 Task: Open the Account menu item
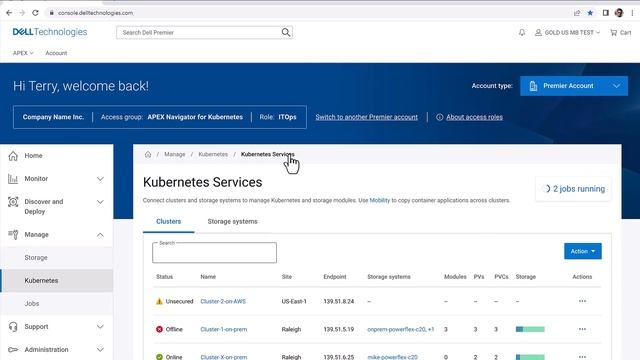[x=56, y=53]
